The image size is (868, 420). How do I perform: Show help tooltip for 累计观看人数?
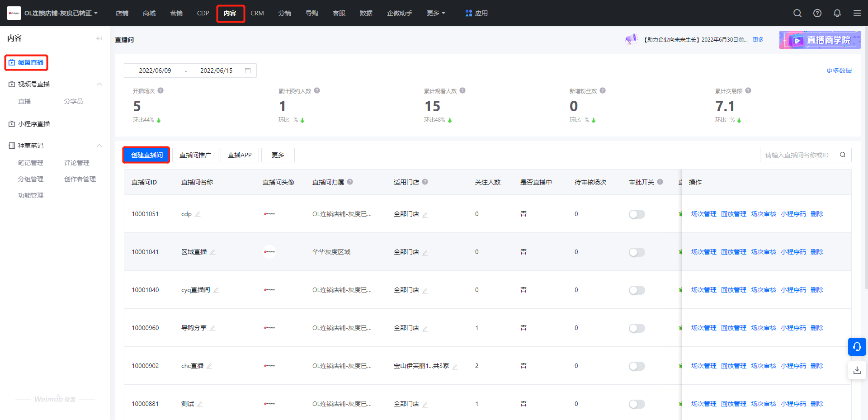462,90
